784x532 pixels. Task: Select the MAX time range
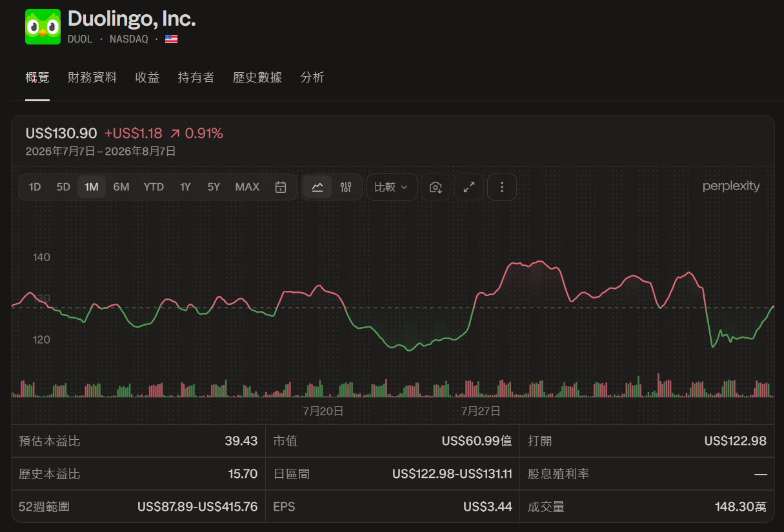247,187
